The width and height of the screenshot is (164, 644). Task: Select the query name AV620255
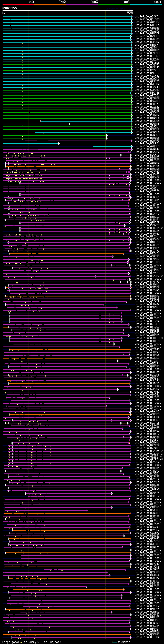10,8
